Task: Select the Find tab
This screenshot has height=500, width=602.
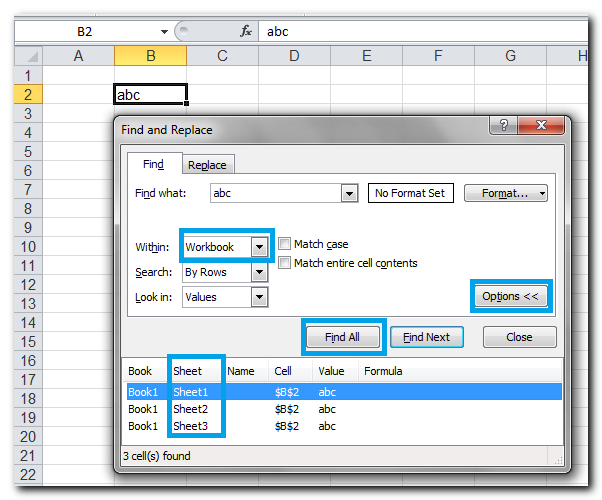Action: pyautogui.click(x=154, y=164)
